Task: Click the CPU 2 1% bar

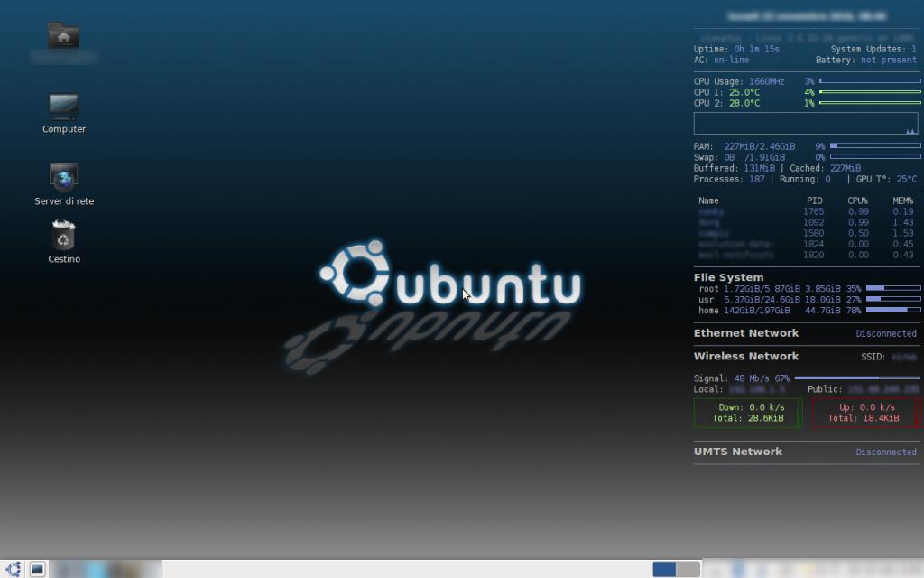Action: tap(870, 103)
